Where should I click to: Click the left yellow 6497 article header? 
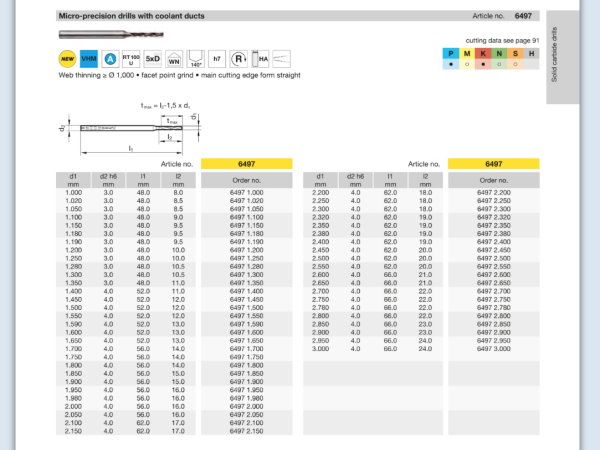[246, 163]
